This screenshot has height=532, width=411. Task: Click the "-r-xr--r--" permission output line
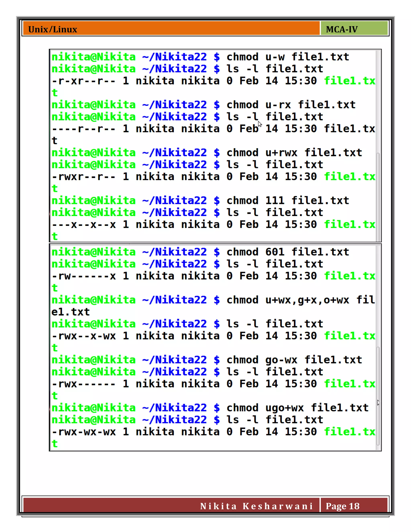click(213, 81)
